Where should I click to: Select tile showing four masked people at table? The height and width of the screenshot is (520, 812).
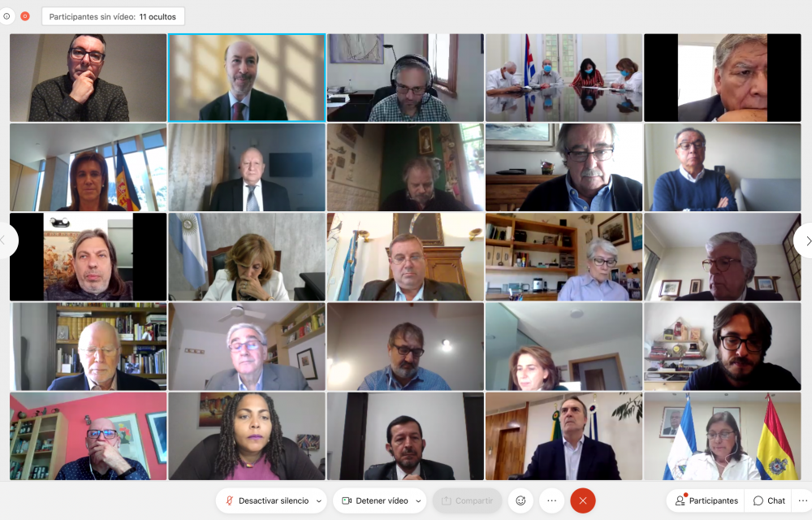(564, 78)
